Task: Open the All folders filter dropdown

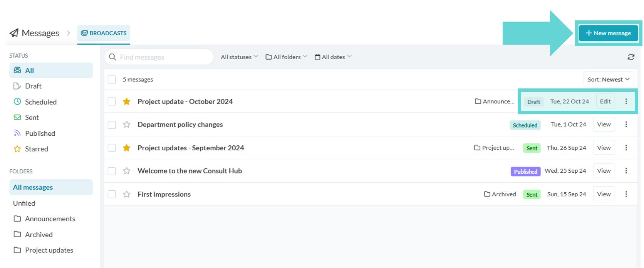Action: pyautogui.click(x=286, y=57)
